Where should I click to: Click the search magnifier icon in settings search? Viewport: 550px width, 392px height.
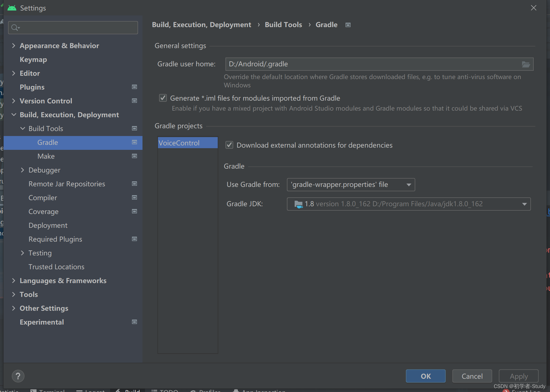pyautogui.click(x=15, y=28)
